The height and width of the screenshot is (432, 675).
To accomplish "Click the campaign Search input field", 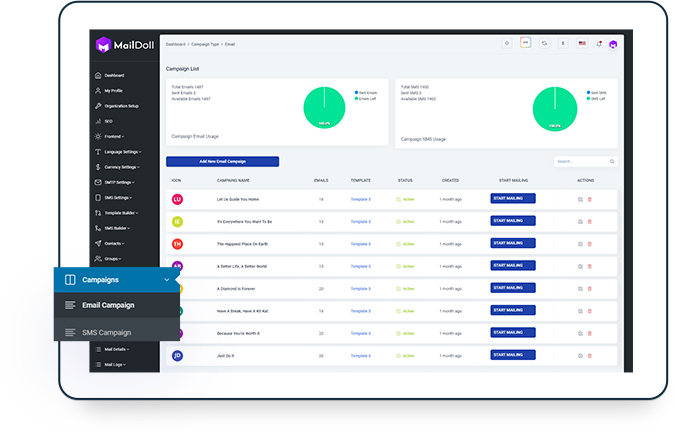I will click(x=580, y=161).
